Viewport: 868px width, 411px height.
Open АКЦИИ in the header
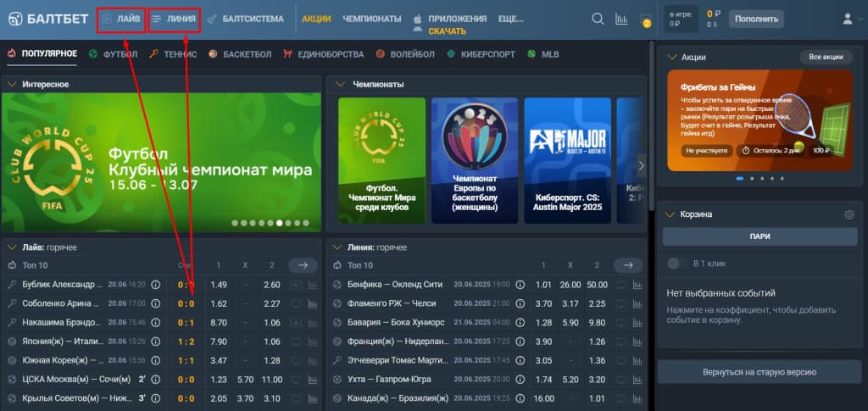316,19
